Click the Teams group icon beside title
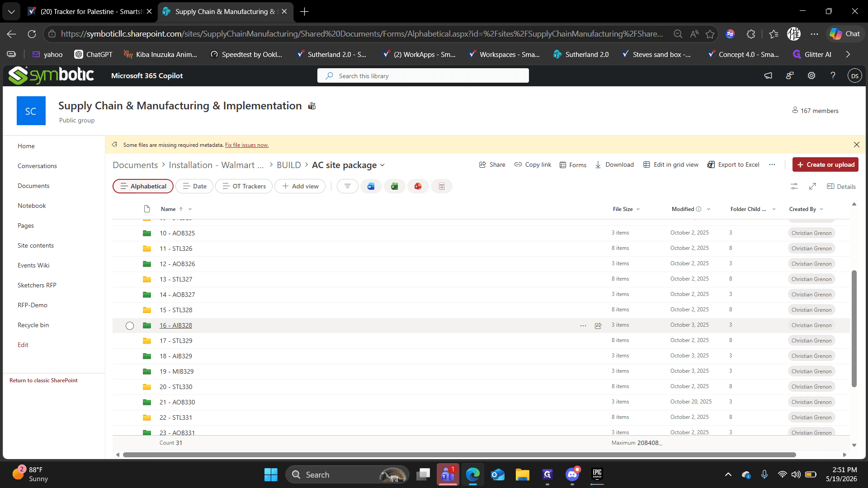 pos(312,106)
